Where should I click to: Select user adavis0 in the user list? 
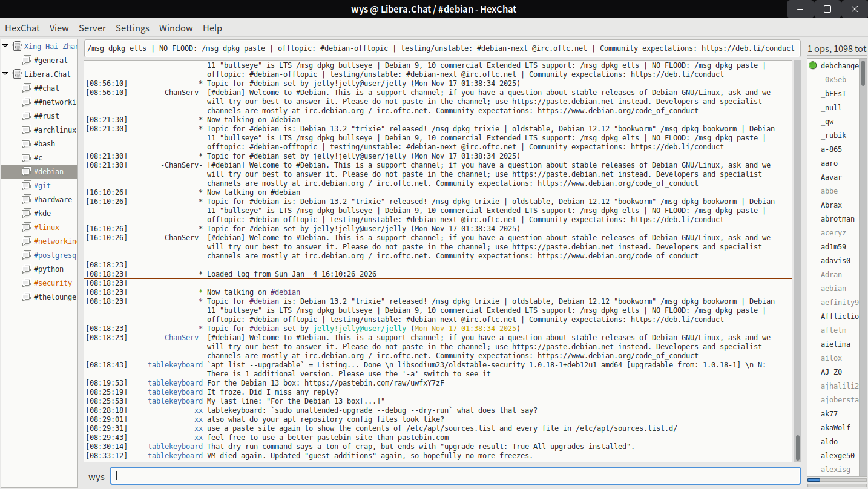[x=836, y=260]
